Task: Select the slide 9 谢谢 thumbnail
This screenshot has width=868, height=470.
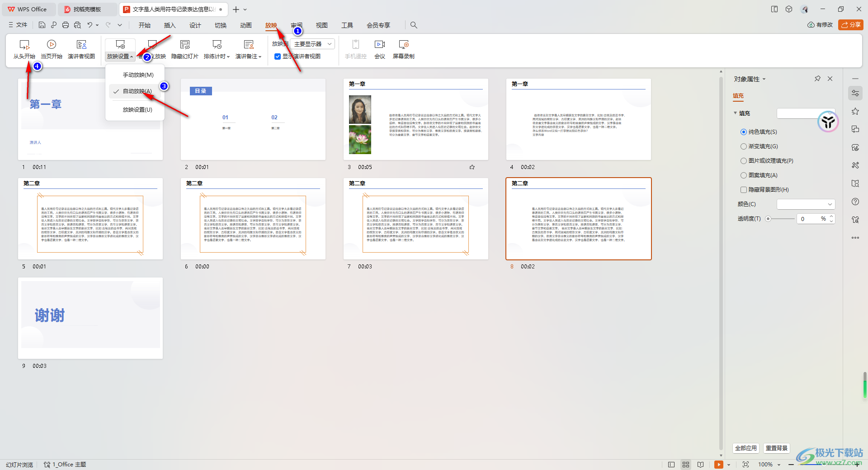Action: [90, 318]
